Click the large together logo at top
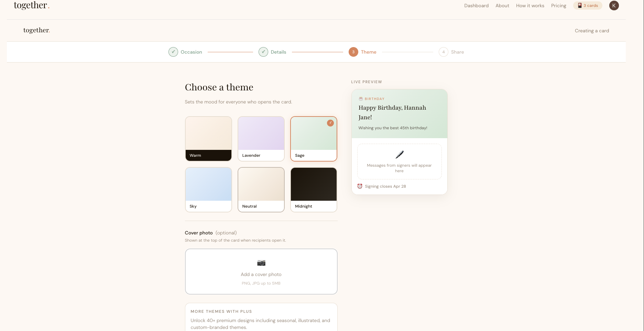The height and width of the screenshot is (331, 644). click(32, 5)
